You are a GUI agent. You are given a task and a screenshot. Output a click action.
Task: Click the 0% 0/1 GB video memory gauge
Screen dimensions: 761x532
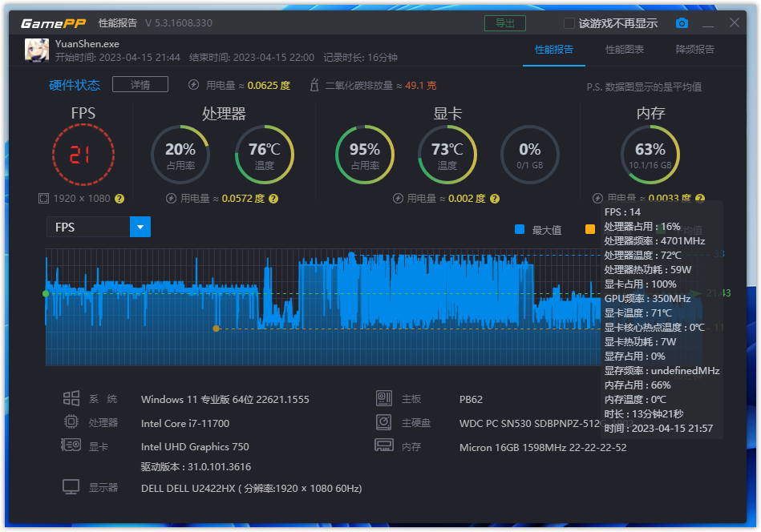(x=530, y=155)
